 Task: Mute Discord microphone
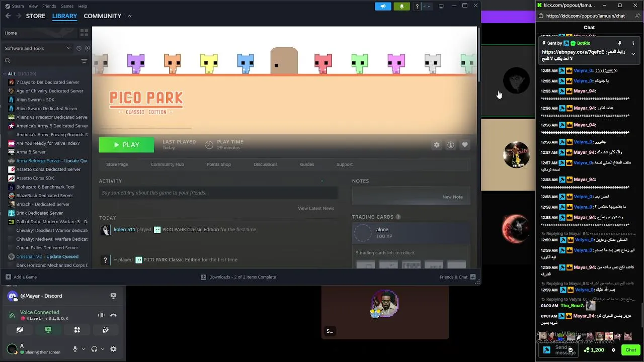[75, 349]
